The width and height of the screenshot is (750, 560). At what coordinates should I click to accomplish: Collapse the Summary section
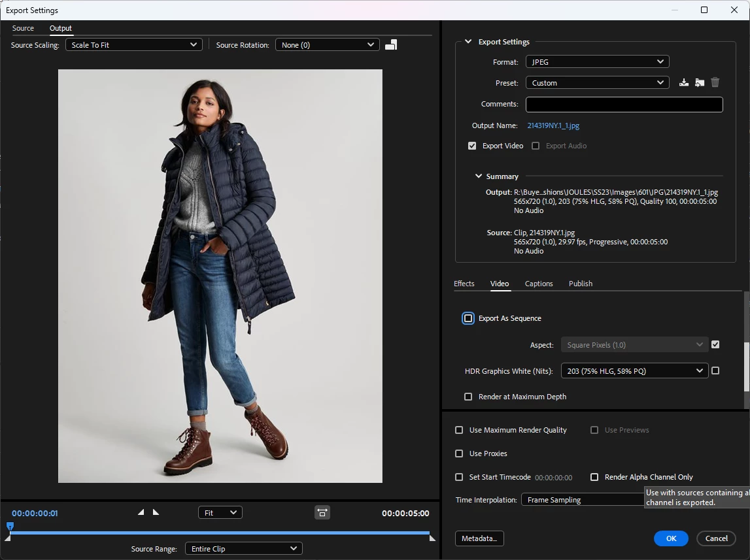478,176
